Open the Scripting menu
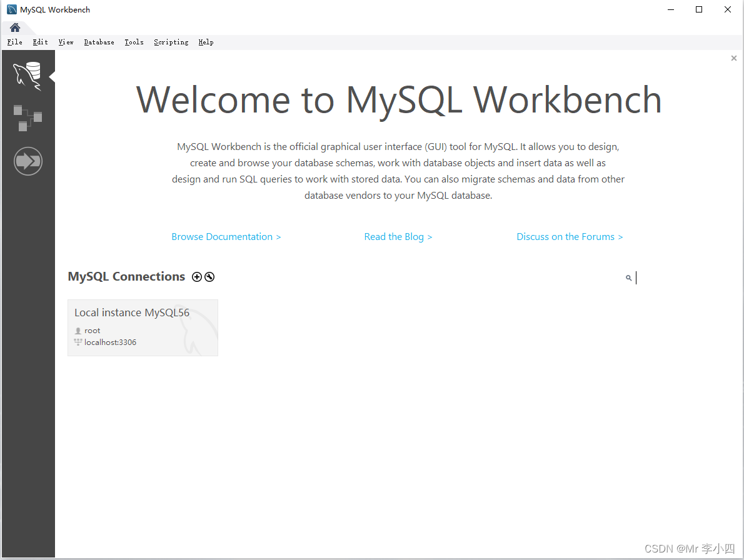This screenshot has height=560, width=744. tap(171, 42)
